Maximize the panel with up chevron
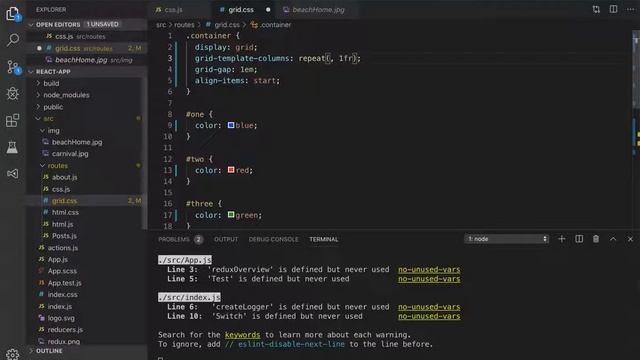The height and width of the screenshot is (360, 640). [x=613, y=239]
